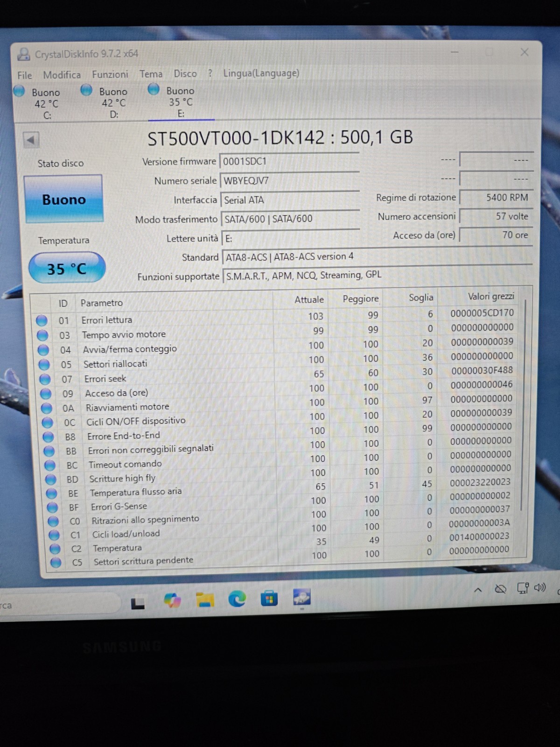Click the status dot for Cicli load/unload
The height and width of the screenshot is (747, 560).
click(54, 535)
